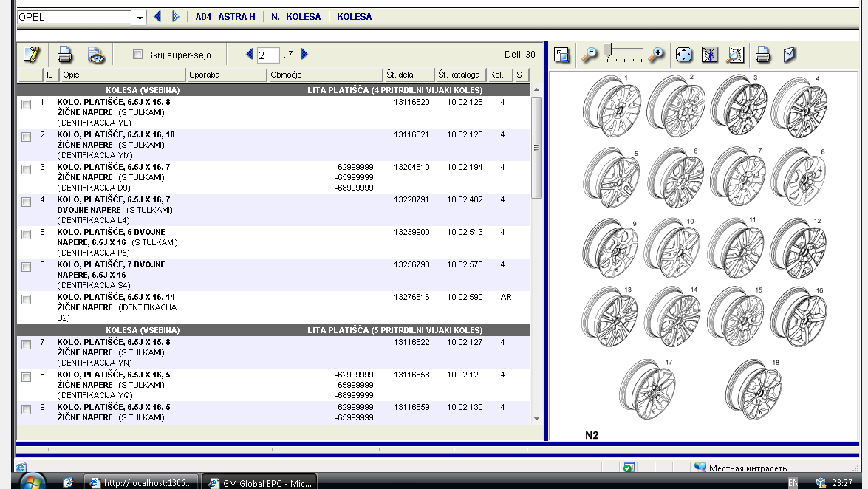Go to next page of parts list
The image size is (868, 489).
304,54
